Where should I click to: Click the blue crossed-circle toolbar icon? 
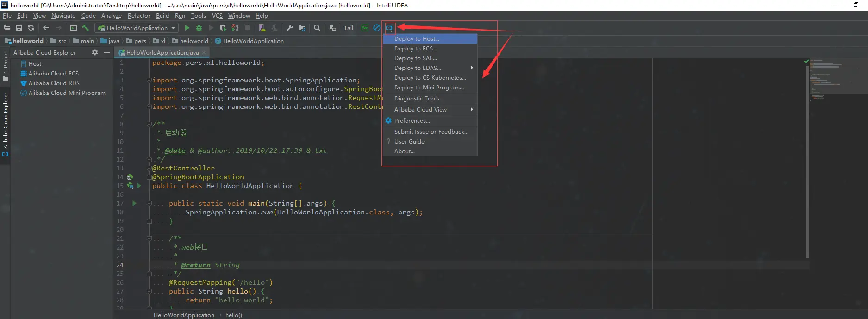(377, 28)
